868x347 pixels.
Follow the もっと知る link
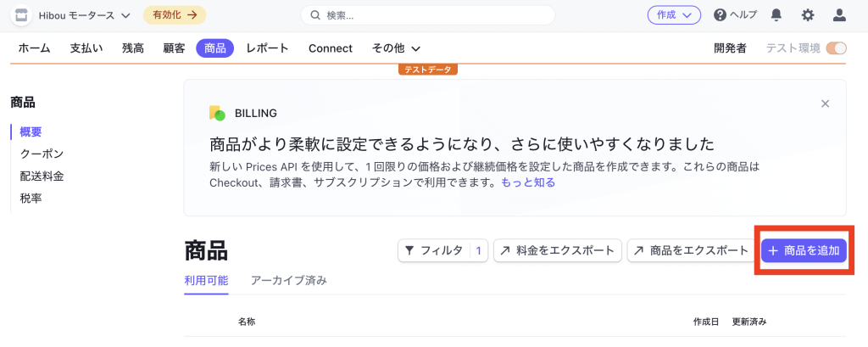point(527,182)
